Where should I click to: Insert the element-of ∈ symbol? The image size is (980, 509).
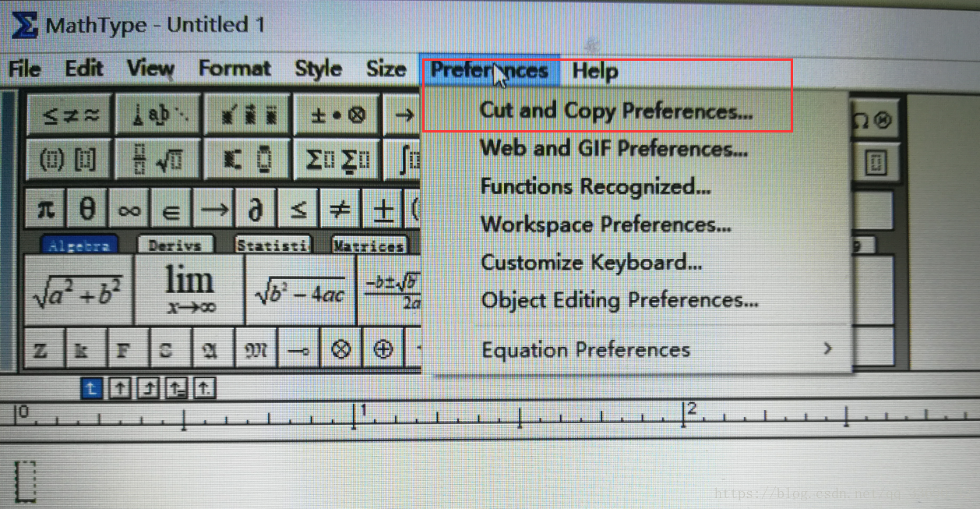tap(172, 209)
